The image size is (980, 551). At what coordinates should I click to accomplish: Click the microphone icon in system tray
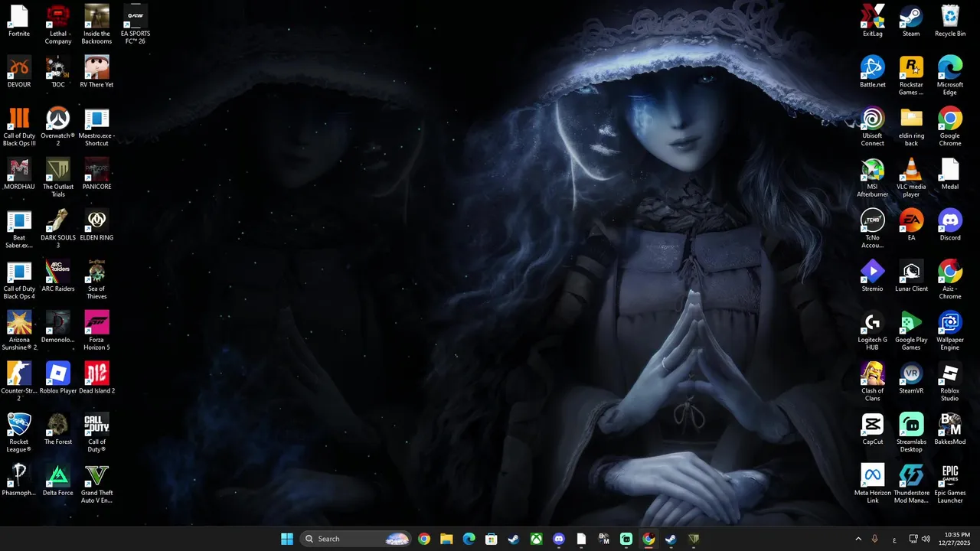click(x=875, y=539)
